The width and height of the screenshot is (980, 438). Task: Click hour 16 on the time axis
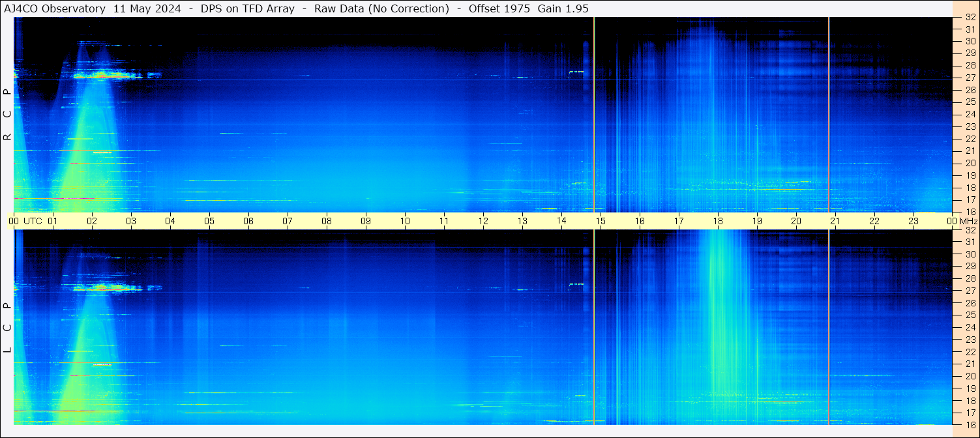pos(640,221)
